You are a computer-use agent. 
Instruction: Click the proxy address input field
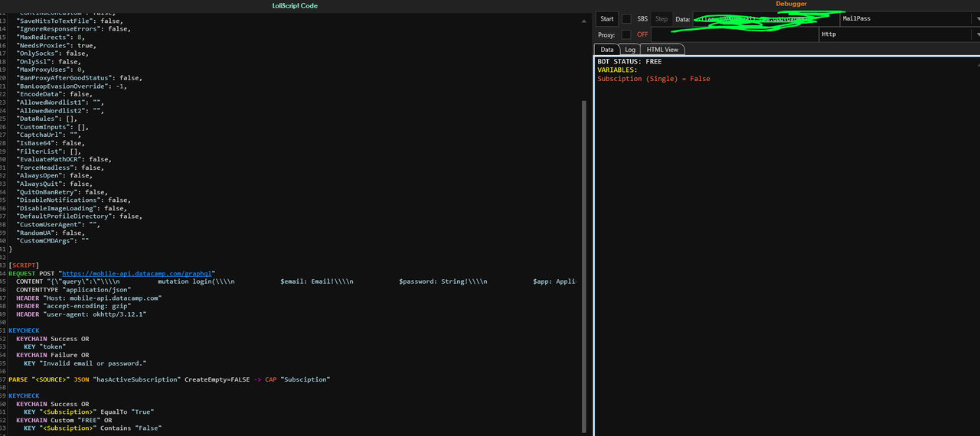tap(734, 34)
